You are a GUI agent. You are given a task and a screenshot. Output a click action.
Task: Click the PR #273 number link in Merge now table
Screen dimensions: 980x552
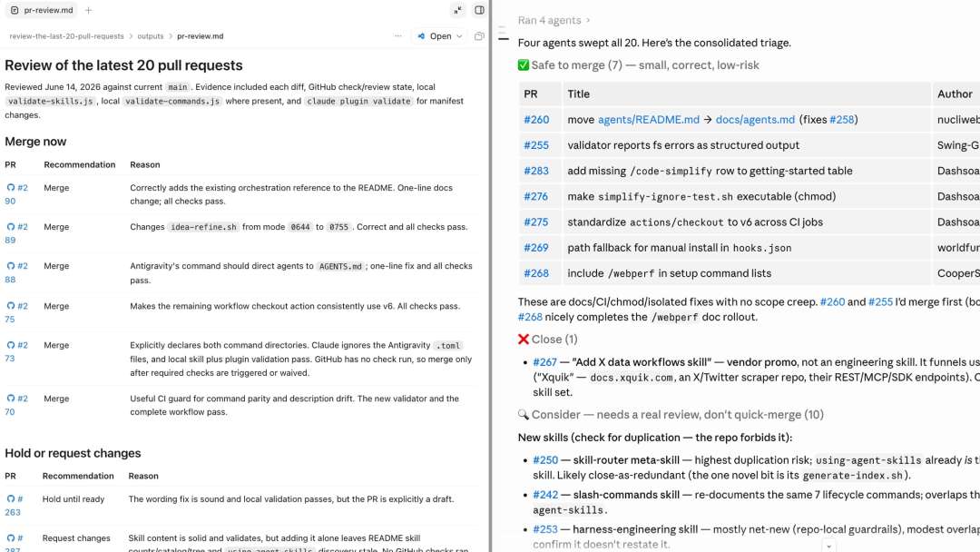[x=16, y=351]
